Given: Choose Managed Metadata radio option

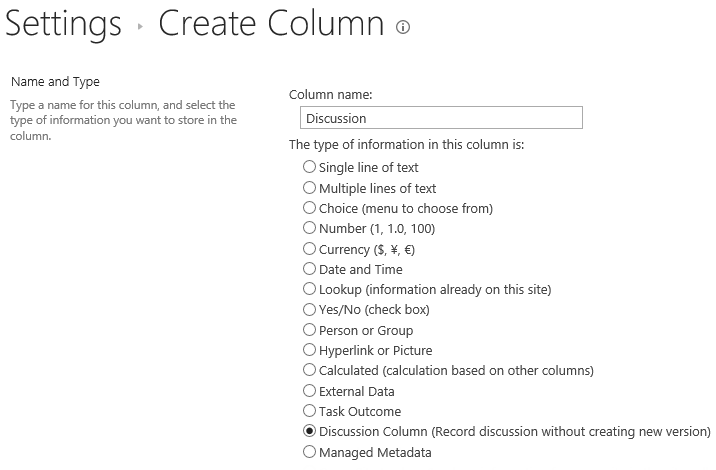Looking at the screenshot, I should point(310,452).
